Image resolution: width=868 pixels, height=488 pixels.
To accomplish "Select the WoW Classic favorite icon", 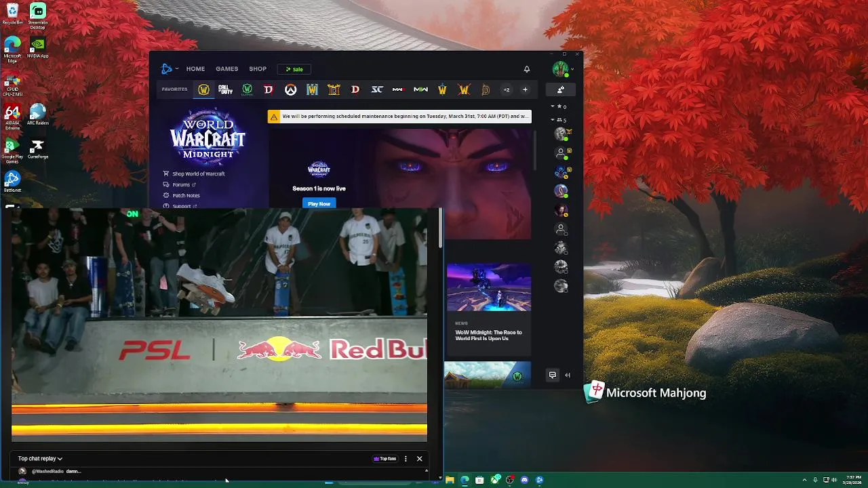I will [247, 89].
